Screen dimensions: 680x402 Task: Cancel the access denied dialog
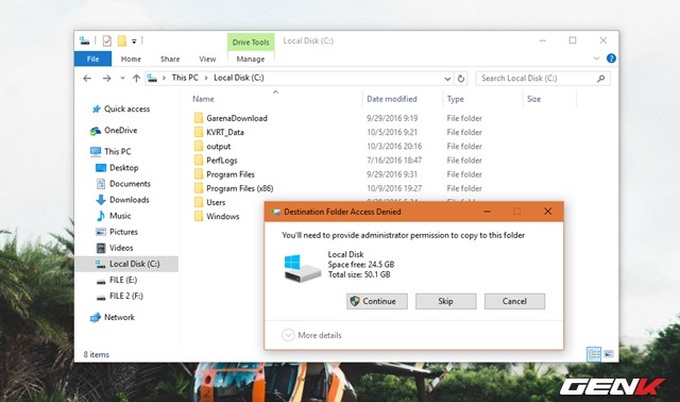[x=514, y=301]
